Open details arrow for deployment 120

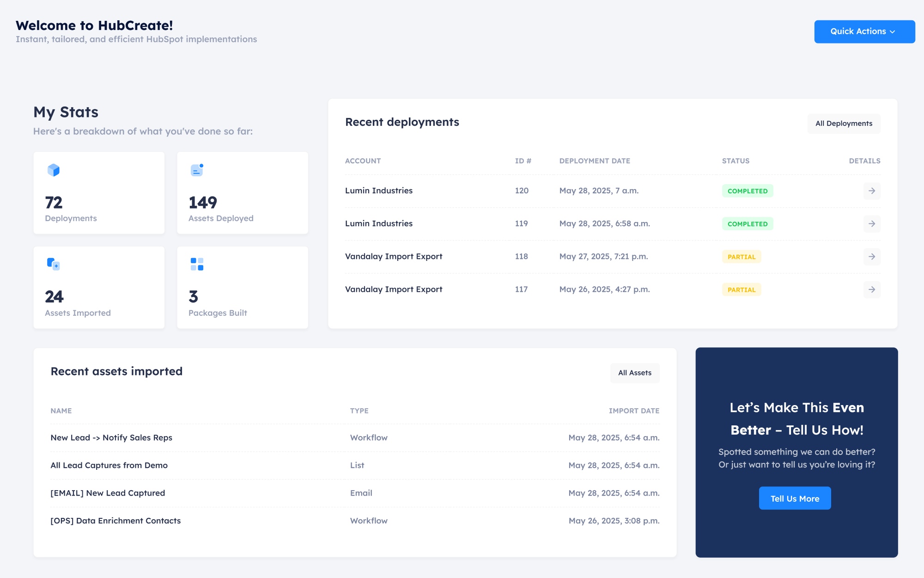click(x=871, y=191)
